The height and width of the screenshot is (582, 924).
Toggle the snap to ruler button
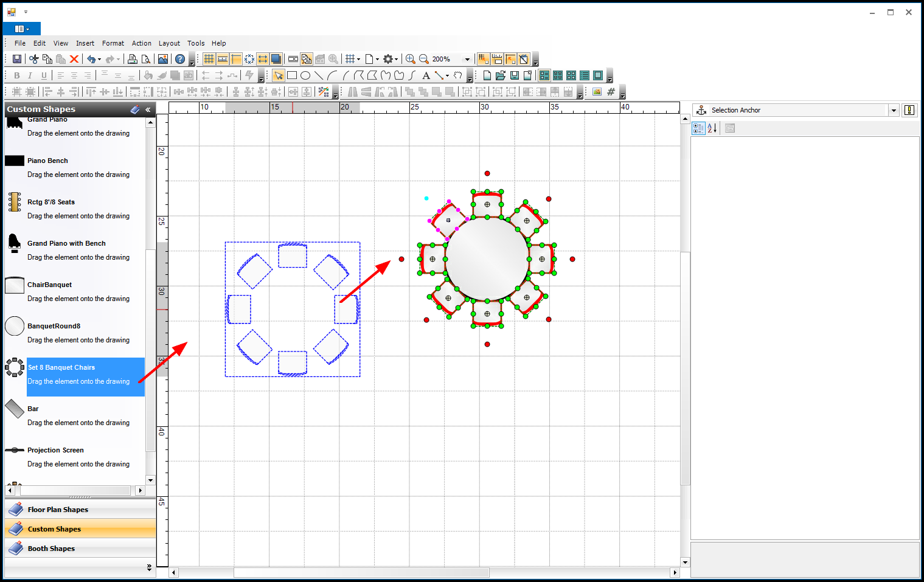point(497,59)
